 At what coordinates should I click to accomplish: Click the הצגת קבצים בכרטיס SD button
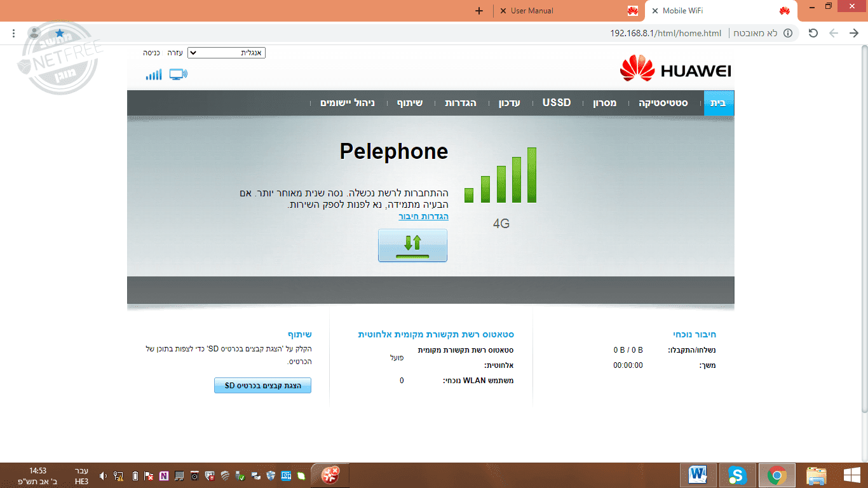262,385
